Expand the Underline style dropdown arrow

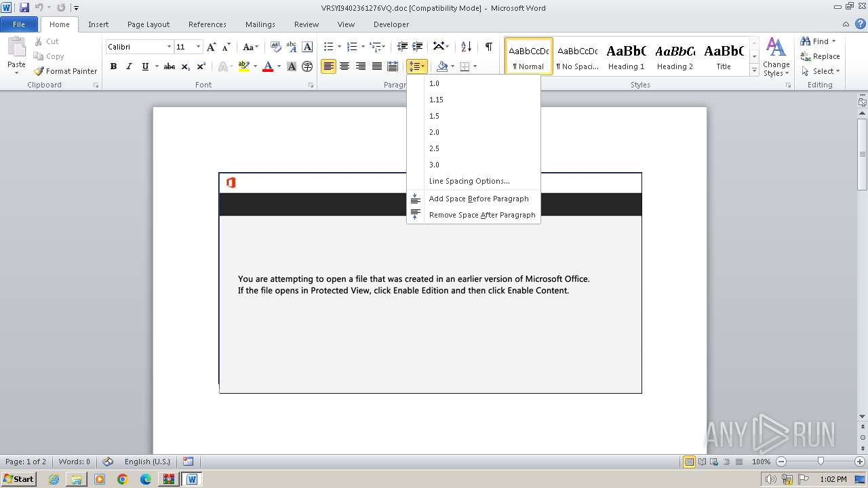point(157,66)
